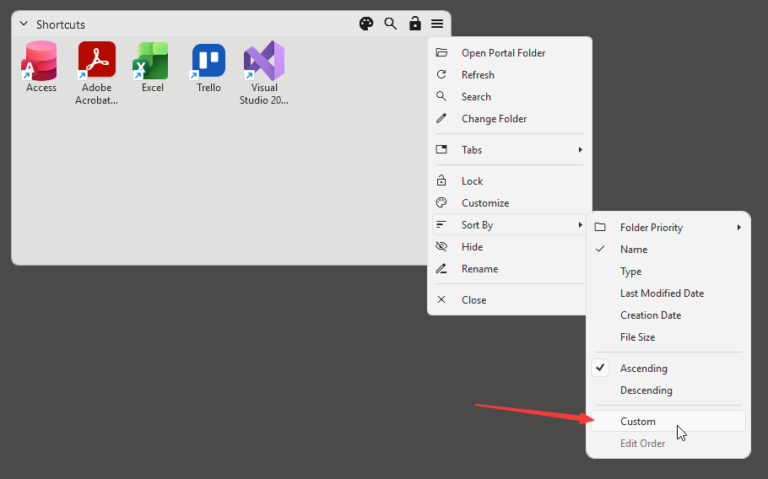Click the Shortcuts portal title text
Viewport: 768px width, 479px height.
(60, 24)
